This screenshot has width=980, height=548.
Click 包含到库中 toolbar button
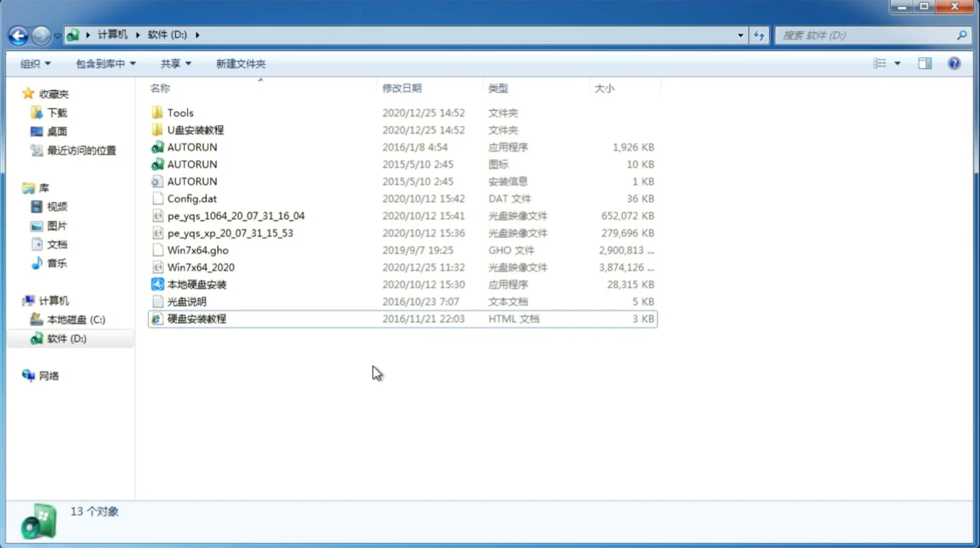104,63
